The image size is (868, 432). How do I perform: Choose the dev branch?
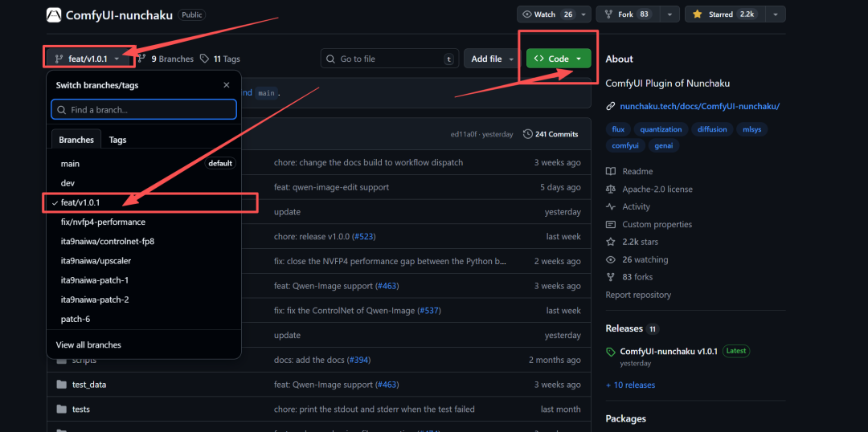pos(144,183)
